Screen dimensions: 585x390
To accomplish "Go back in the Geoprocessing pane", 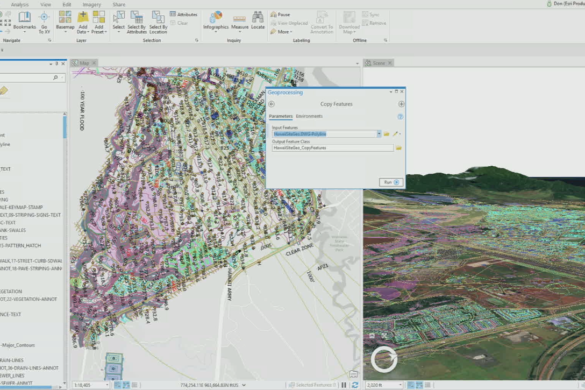I will tap(272, 104).
